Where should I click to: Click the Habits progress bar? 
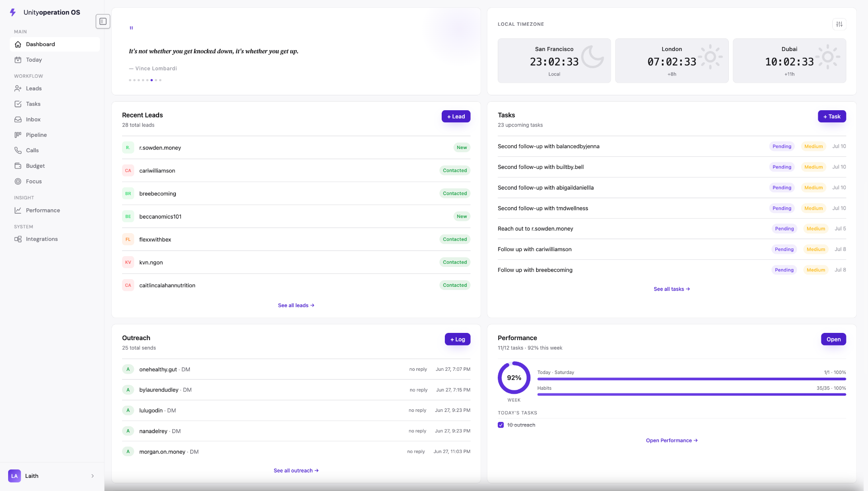[x=692, y=394]
